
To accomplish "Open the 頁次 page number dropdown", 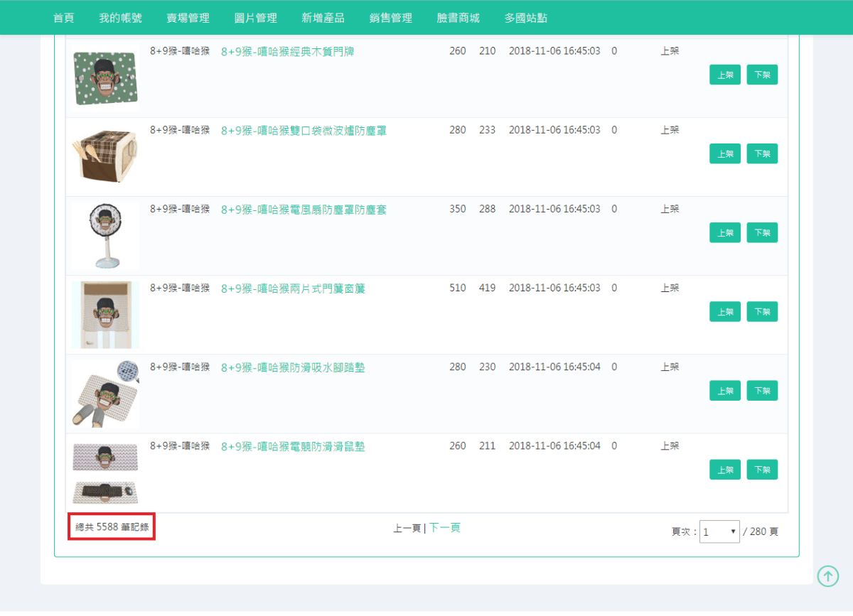I will click(719, 531).
